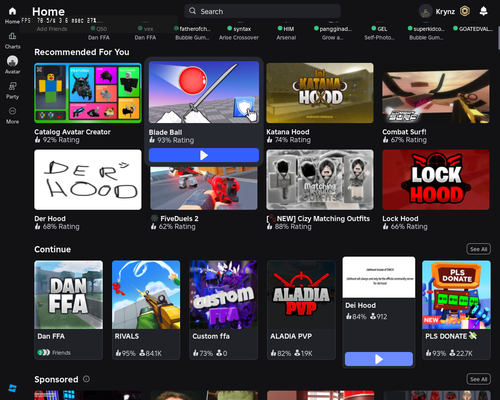Open the Cizy Matching Outfits thumbnail
The width and height of the screenshot is (500, 400).
point(320,180)
